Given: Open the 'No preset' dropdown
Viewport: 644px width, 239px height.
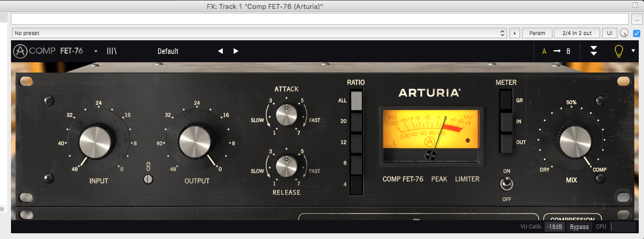Looking at the screenshot, I should click(259, 33).
